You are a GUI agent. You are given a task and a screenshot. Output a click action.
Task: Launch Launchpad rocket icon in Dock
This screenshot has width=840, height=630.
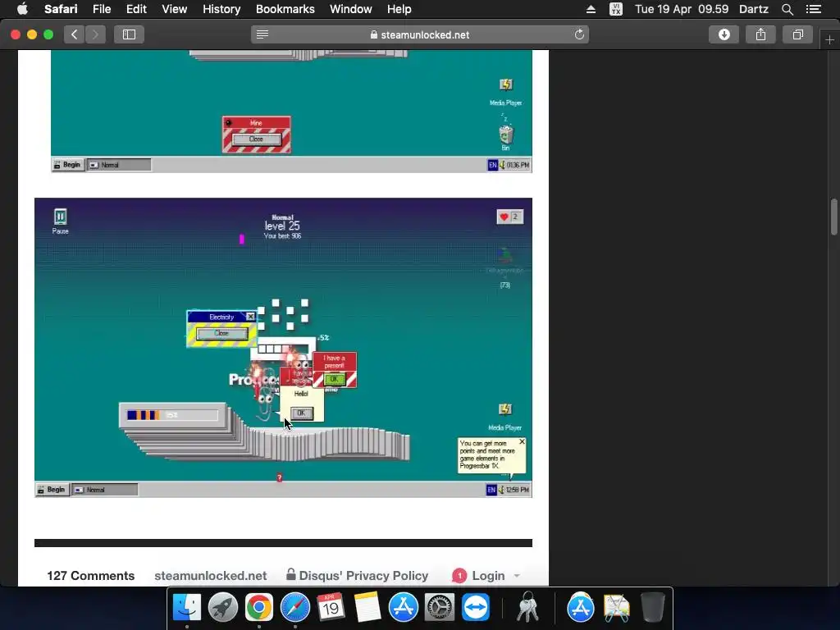tap(223, 608)
